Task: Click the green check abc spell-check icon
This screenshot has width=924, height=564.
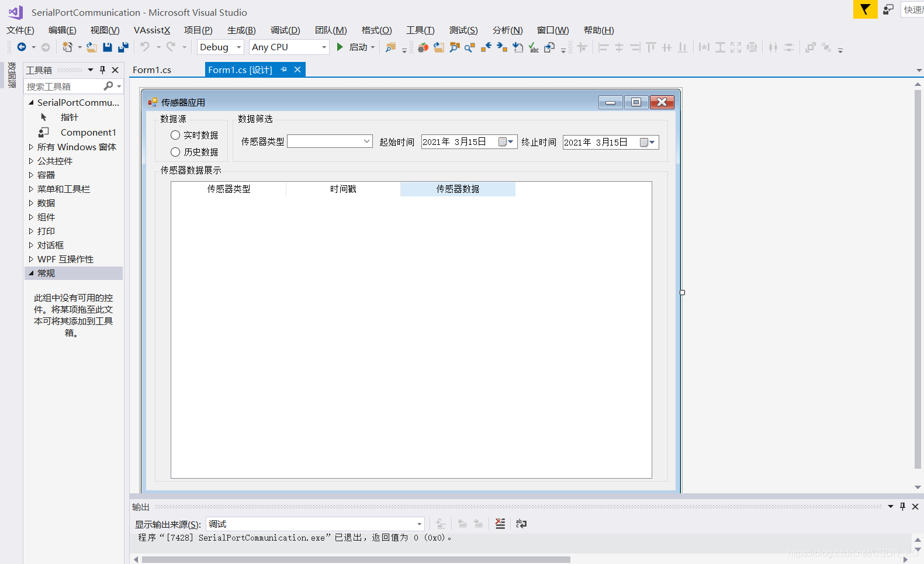Action: [534, 47]
